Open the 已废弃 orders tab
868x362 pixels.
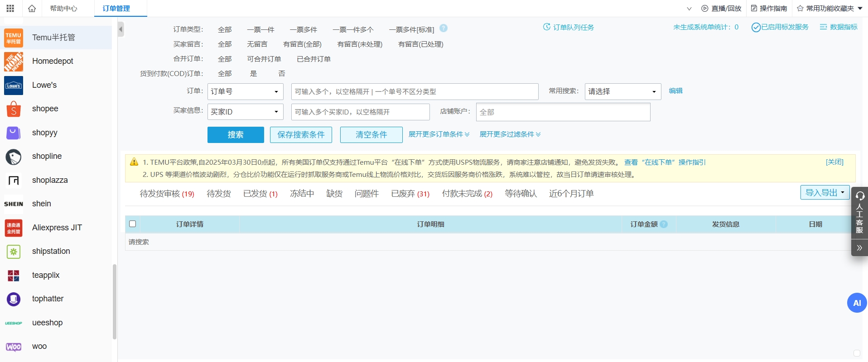(x=410, y=194)
